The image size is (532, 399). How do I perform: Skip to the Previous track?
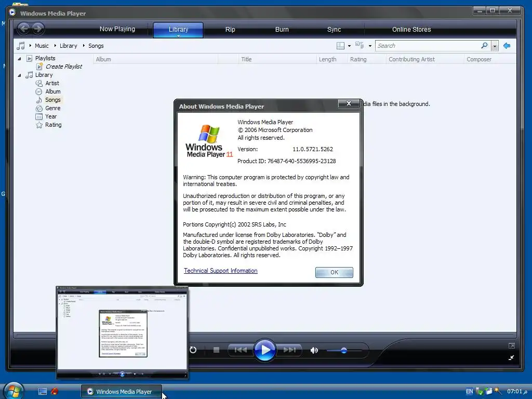pos(241,350)
